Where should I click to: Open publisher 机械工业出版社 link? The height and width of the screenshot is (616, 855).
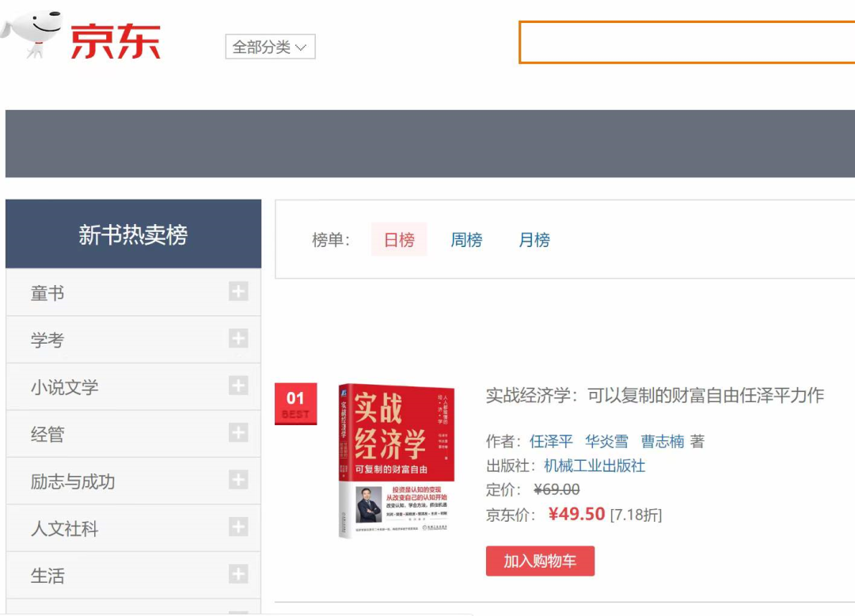pyautogui.click(x=595, y=466)
